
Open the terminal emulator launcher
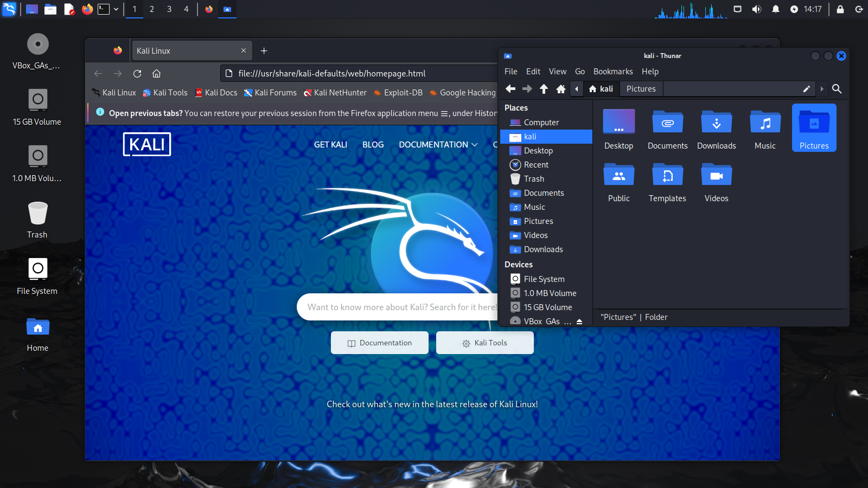click(104, 9)
